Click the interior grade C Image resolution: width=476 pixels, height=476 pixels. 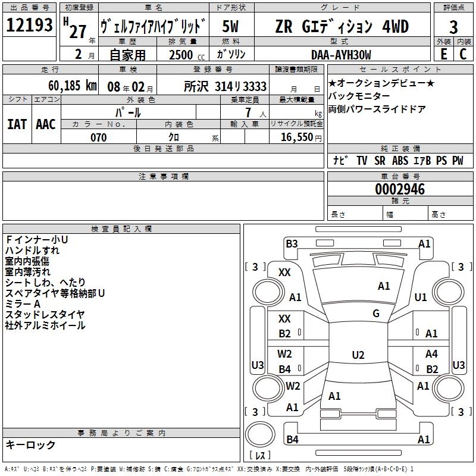coord(463,55)
